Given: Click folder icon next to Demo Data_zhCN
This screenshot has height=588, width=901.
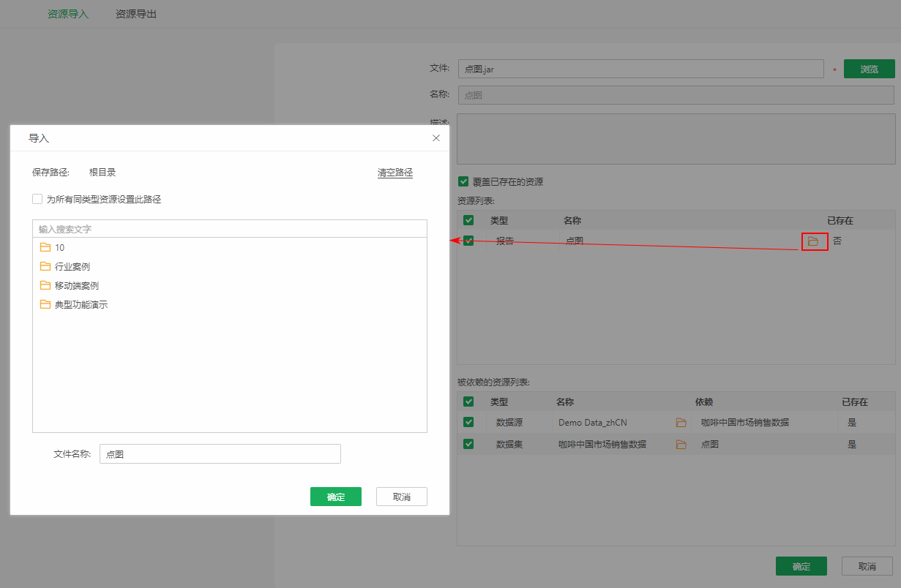Looking at the screenshot, I should pos(681,422).
